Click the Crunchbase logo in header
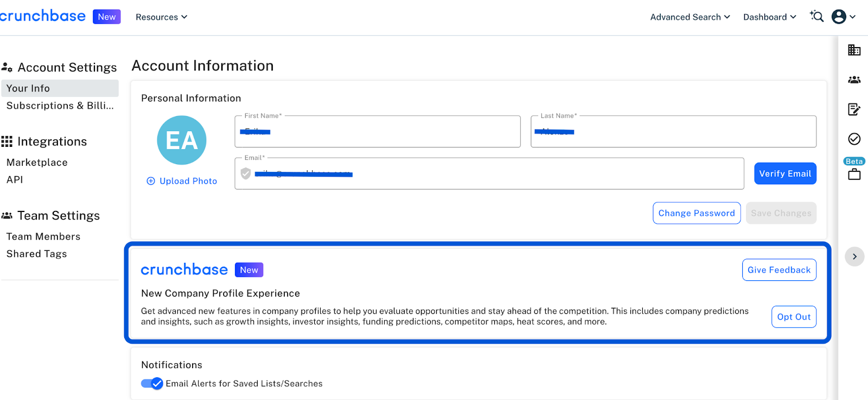The image size is (868, 400). pos(42,16)
